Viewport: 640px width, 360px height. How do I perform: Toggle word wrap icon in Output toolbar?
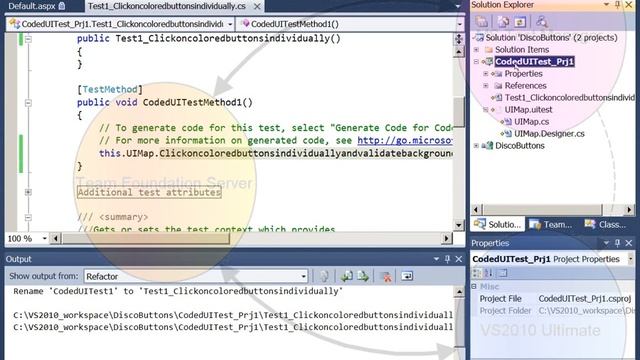[407, 276]
